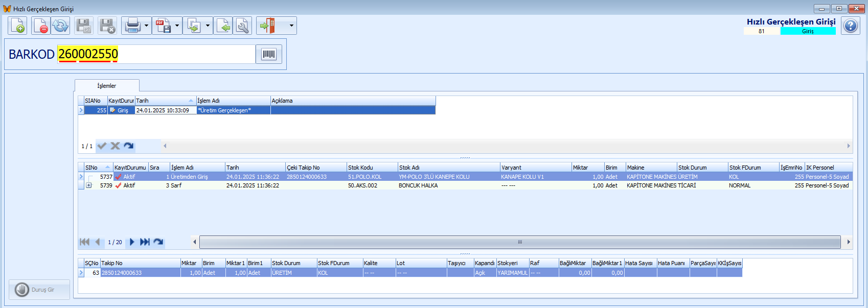This screenshot has width=868, height=308.
Task: Click the Stok Kodu column header
Action: pos(372,168)
